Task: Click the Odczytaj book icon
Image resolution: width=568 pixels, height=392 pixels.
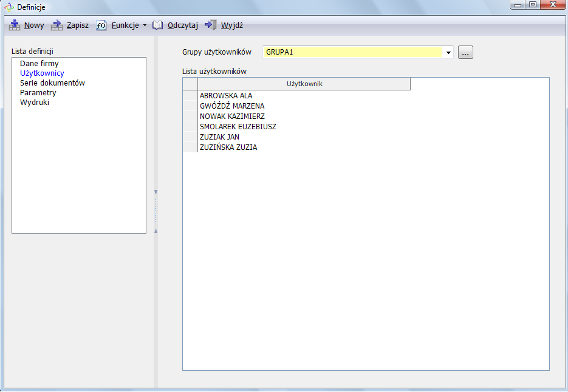Action: (x=157, y=25)
